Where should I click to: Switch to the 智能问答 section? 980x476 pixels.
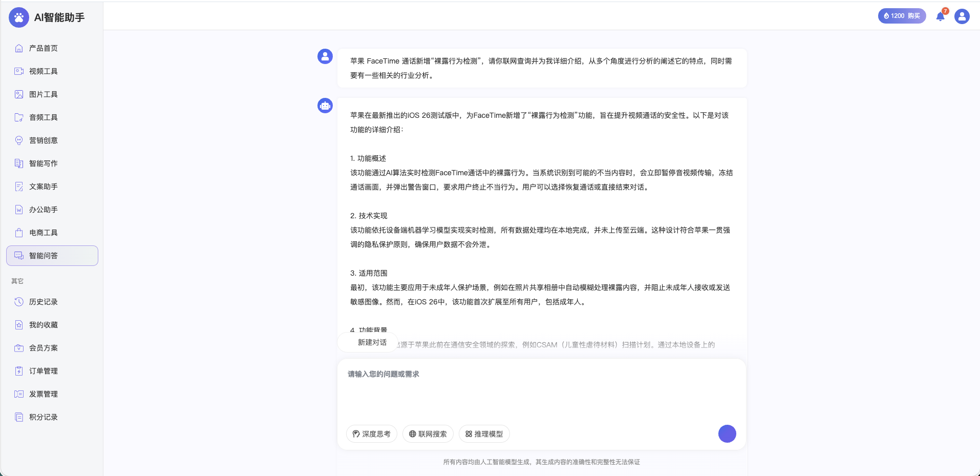pos(44,255)
